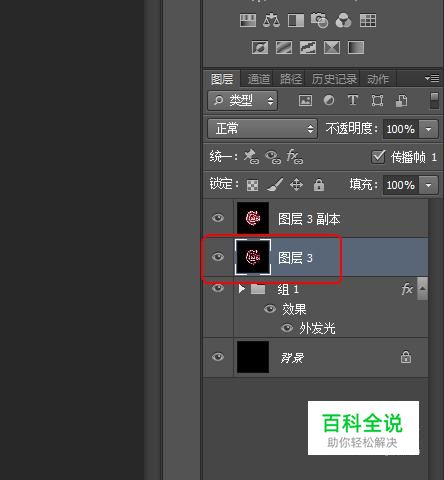Click the 效果 effects label

tap(294, 309)
